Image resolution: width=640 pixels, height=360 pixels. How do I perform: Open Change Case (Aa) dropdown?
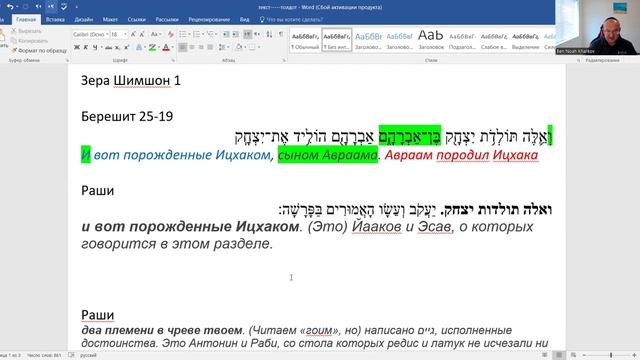point(156,35)
